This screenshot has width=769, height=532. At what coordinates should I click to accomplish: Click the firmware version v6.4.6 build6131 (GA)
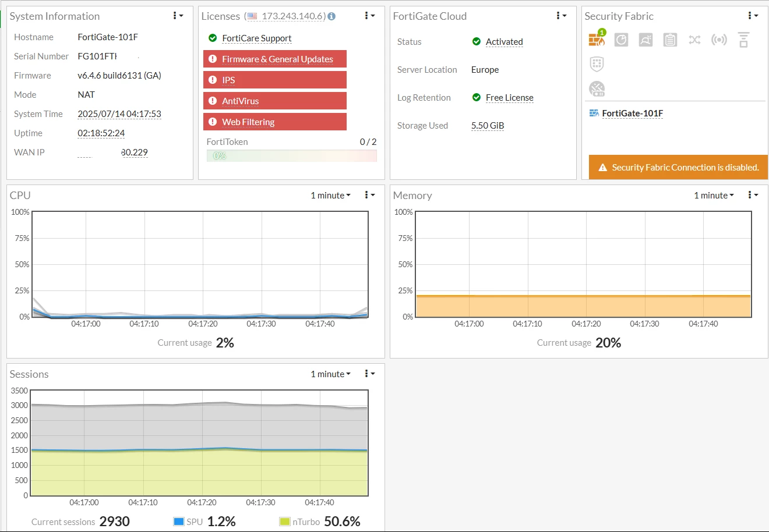point(119,76)
